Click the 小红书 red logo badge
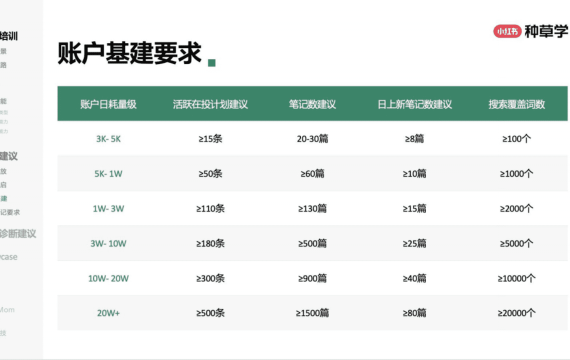The image size is (570, 360). [507, 32]
